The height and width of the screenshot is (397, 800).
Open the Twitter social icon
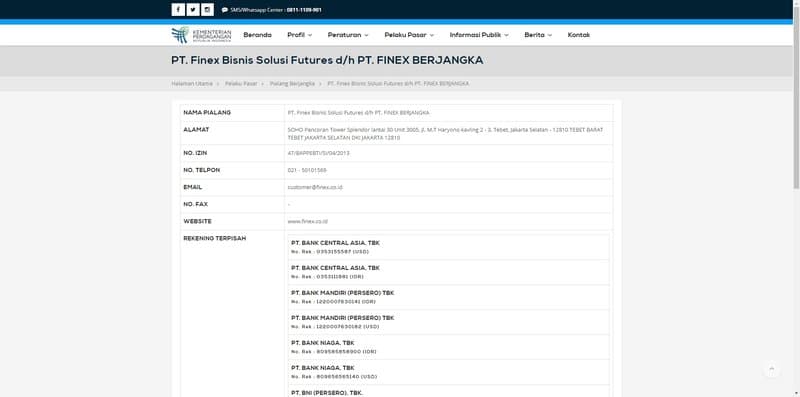192,10
